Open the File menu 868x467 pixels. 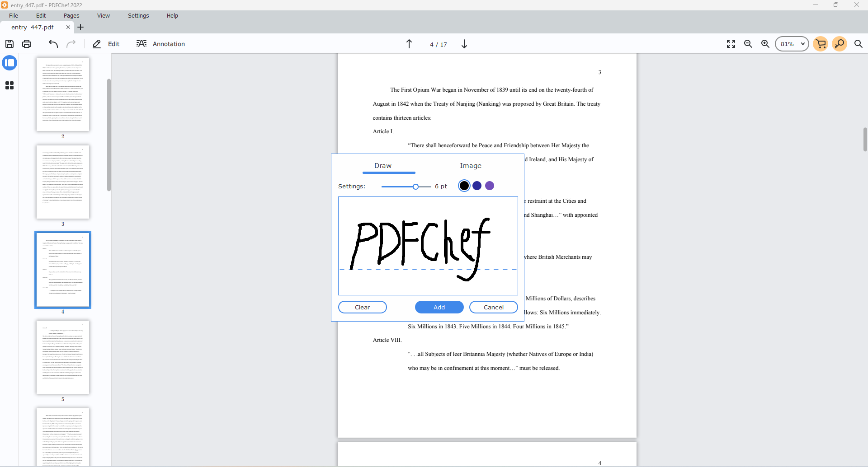point(14,15)
